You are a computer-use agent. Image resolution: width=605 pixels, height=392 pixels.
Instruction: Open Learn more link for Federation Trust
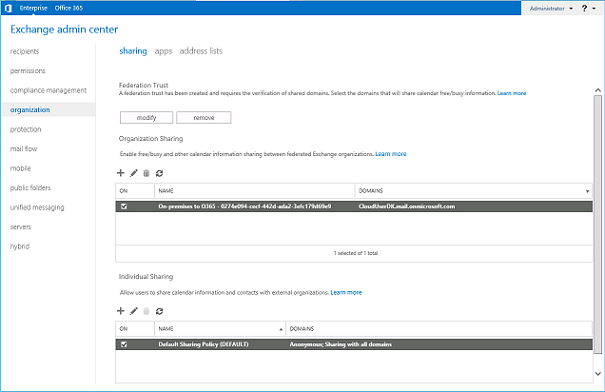click(512, 93)
